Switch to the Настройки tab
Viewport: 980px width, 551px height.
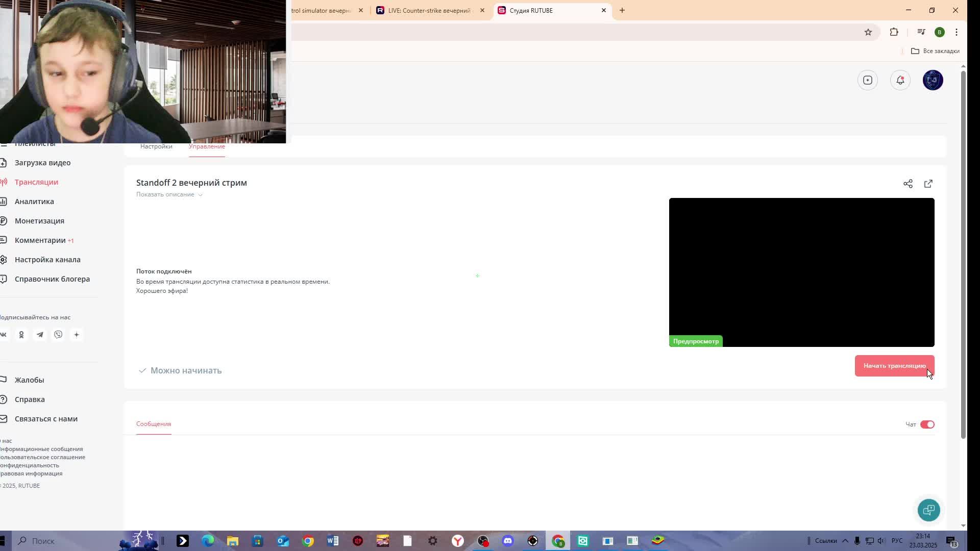click(156, 146)
